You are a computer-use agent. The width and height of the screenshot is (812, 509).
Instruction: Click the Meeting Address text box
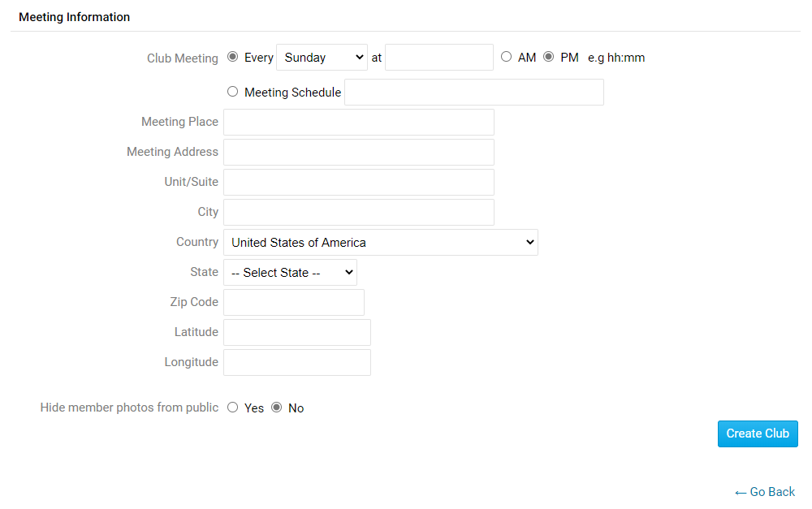[x=358, y=152]
